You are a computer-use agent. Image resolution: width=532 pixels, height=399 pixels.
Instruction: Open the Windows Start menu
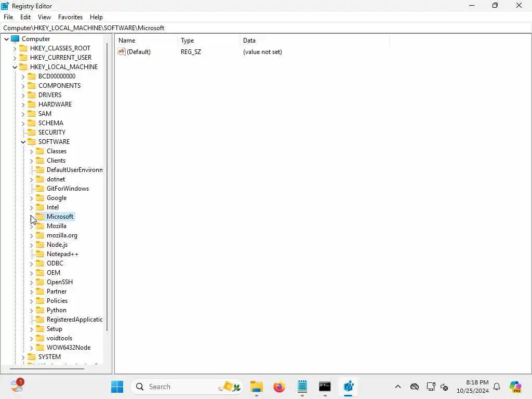[x=117, y=387]
